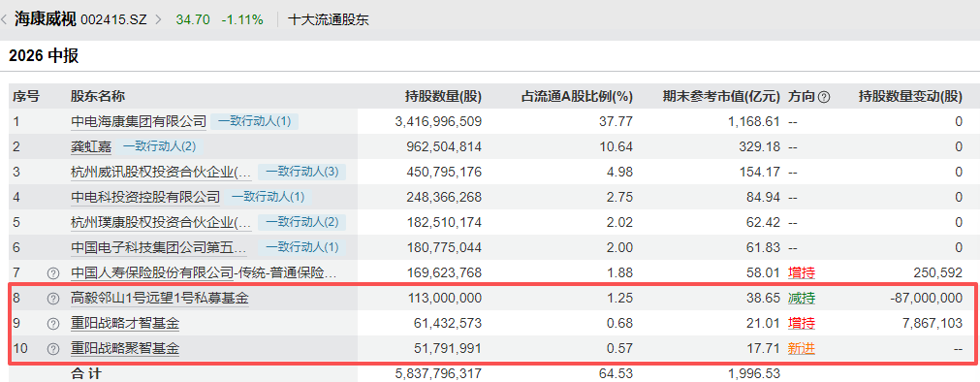Click stock code 002415.SZ
The image size is (980, 382).
113,19
